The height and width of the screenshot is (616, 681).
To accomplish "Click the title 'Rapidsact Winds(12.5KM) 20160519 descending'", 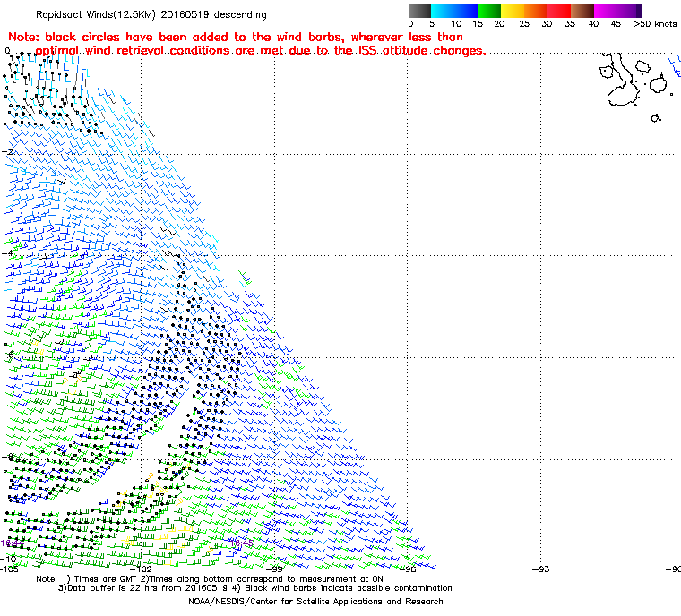I will (x=151, y=14).
